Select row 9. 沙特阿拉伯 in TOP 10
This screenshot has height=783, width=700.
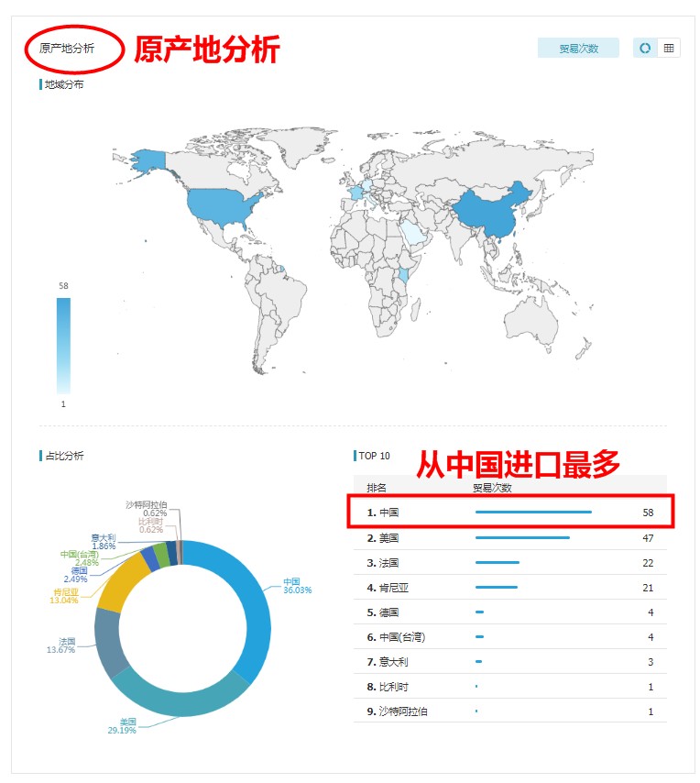[510, 711]
